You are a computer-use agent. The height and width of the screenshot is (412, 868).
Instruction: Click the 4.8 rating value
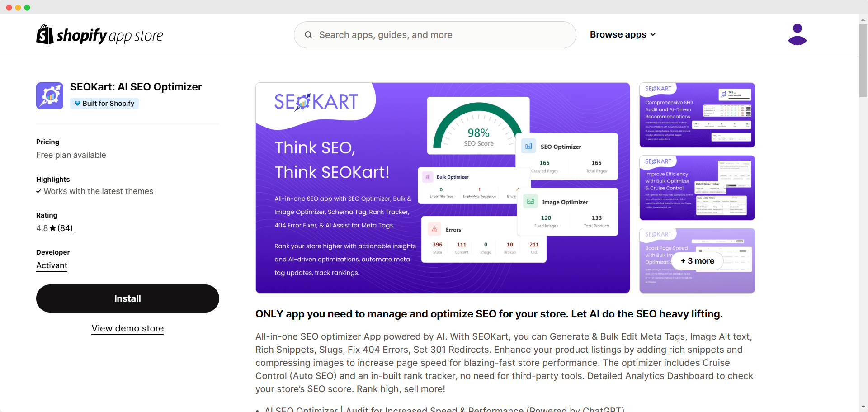point(42,228)
